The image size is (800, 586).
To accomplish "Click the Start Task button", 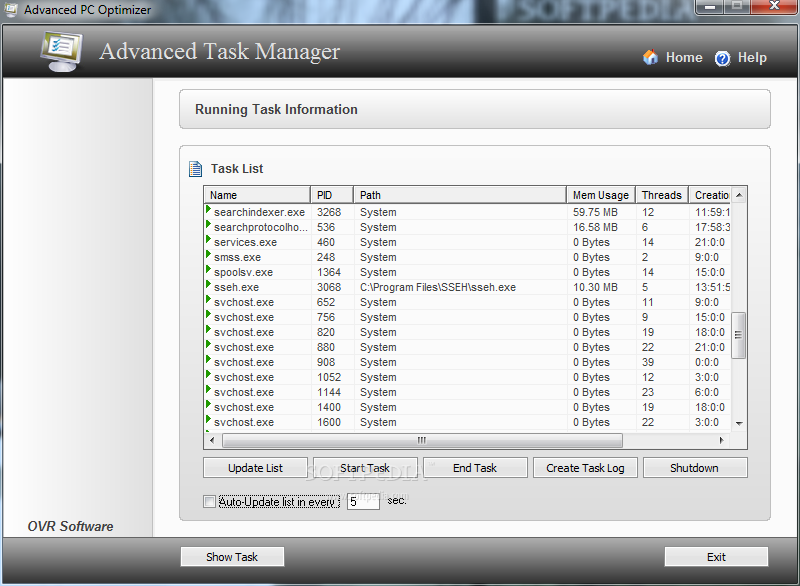I will (365, 468).
